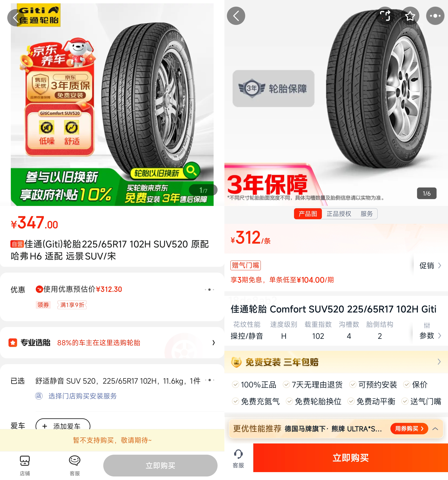Expand the 促销 promotions section
This screenshot has width=448, height=480.
point(430,266)
